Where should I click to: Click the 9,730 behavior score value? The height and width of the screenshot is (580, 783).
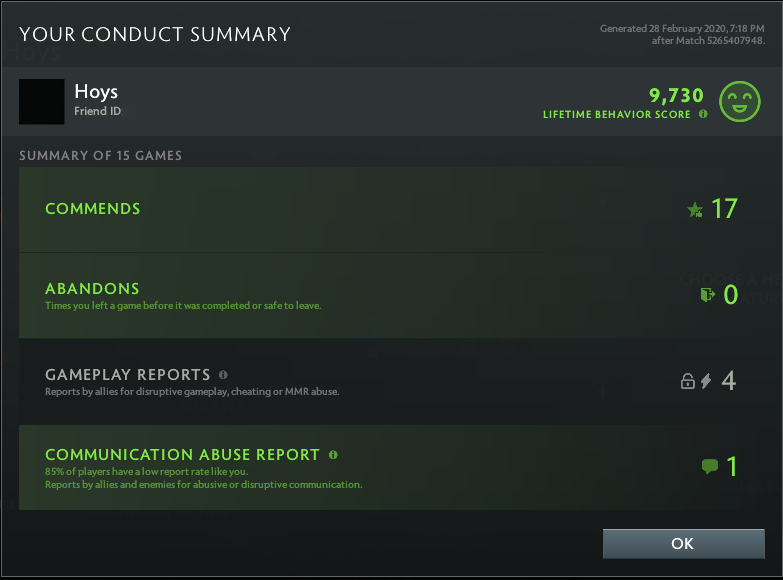tap(676, 96)
